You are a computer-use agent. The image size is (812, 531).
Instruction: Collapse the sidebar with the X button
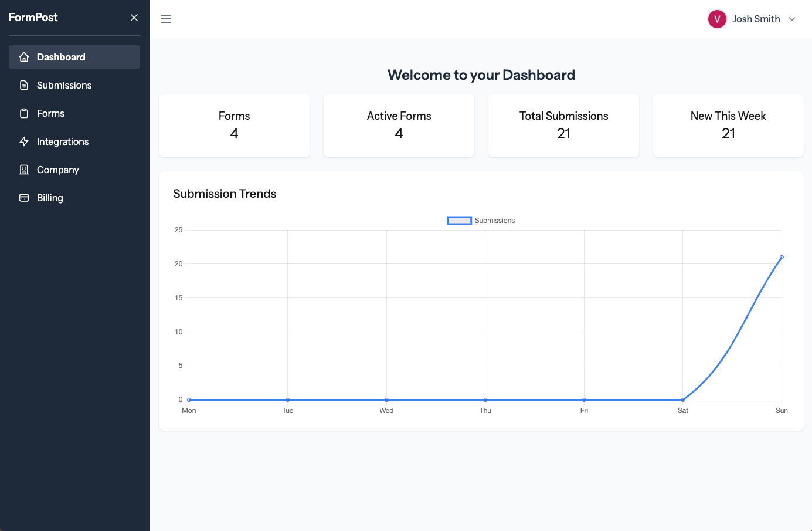coord(134,18)
